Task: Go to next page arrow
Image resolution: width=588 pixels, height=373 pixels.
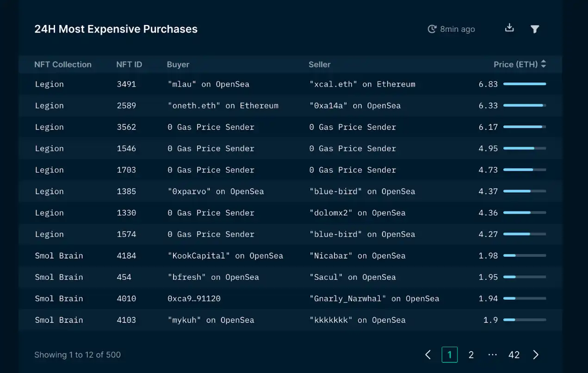Action: [536, 355]
